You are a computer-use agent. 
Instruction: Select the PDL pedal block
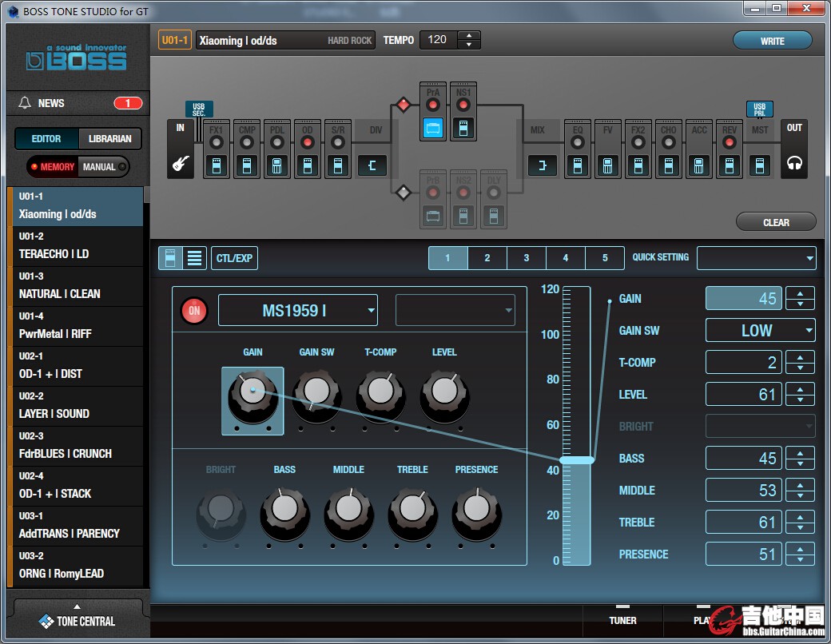point(276,149)
